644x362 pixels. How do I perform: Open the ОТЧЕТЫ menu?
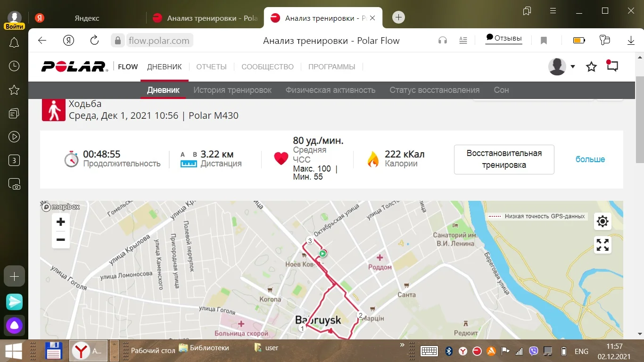pyautogui.click(x=212, y=67)
